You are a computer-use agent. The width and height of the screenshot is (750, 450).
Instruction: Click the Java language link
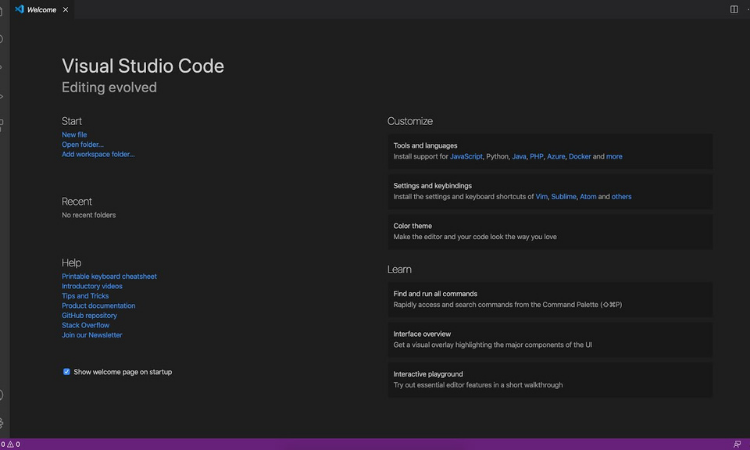pyautogui.click(x=519, y=156)
